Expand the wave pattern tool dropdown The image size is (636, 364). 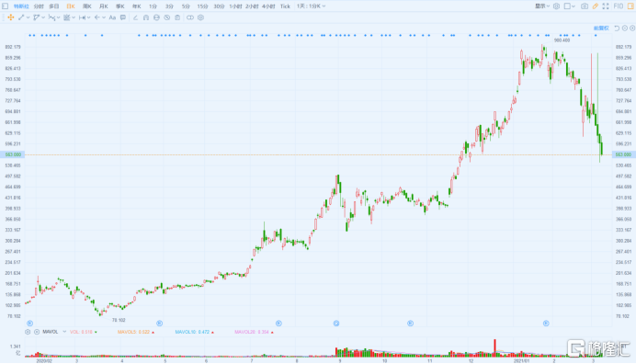(59, 17)
